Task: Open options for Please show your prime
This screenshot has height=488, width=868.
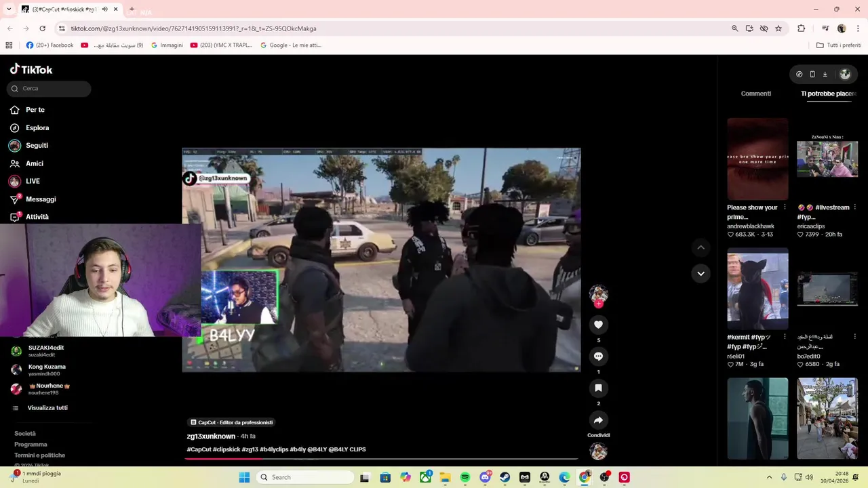Action: (x=785, y=207)
